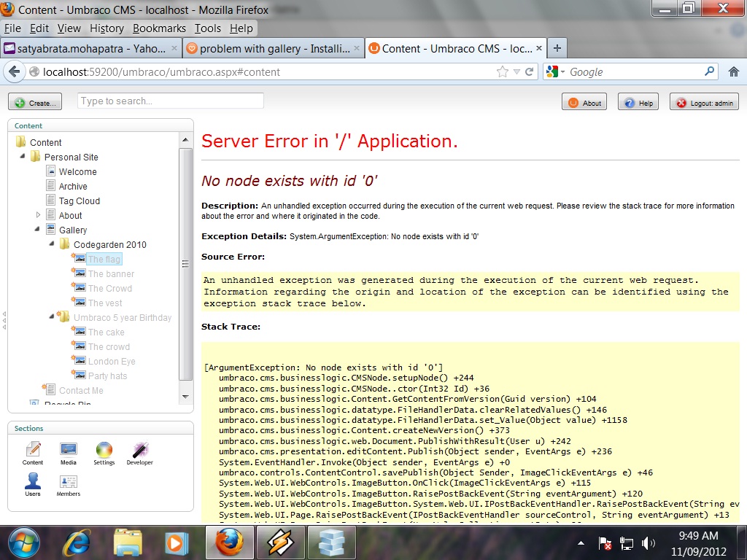Open the Bookmarks menu
This screenshot has height=560, width=747.
(159, 28)
